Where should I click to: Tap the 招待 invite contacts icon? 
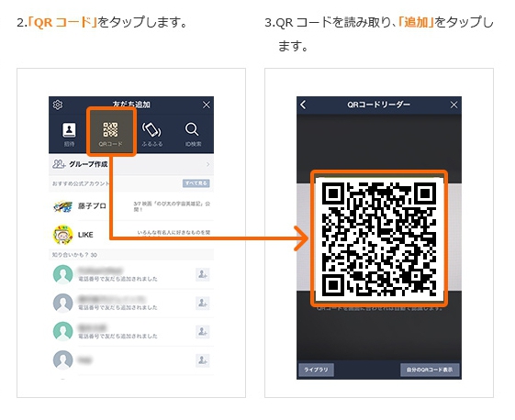[x=69, y=134]
